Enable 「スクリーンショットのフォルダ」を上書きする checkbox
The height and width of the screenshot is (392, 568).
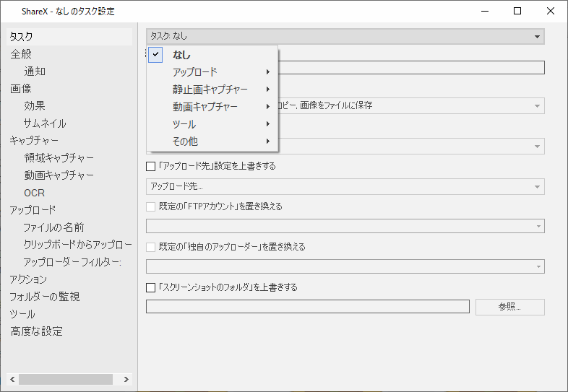point(150,288)
